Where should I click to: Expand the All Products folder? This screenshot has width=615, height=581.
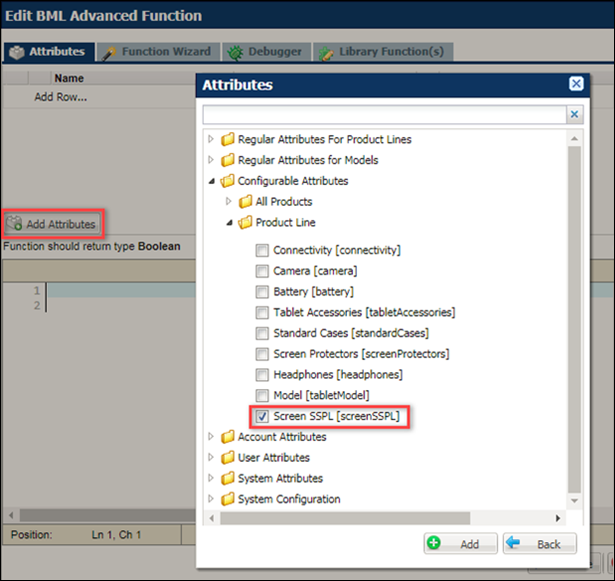click(x=229, y=202)
